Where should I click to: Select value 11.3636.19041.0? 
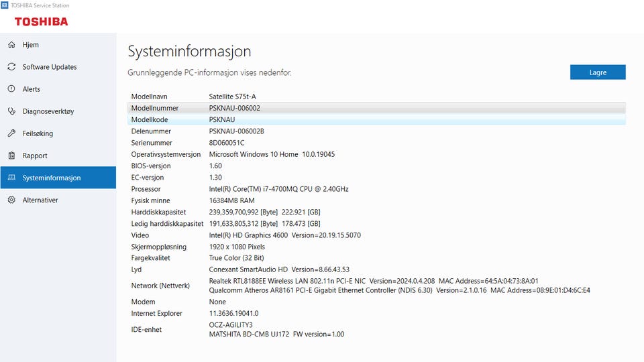[233, 313]
